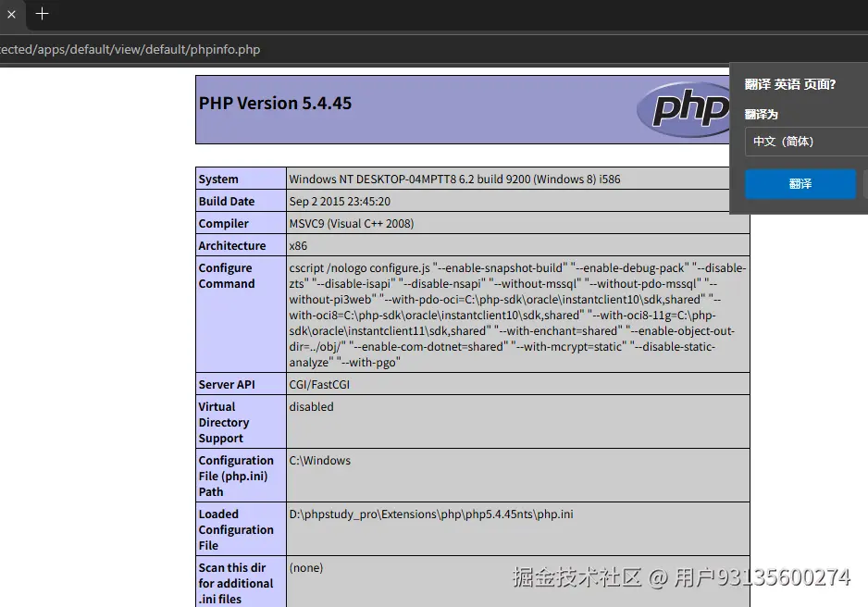The image size is (868, 607).
Task: Click the 翻译为 label in popup
Action: point(762,115)
